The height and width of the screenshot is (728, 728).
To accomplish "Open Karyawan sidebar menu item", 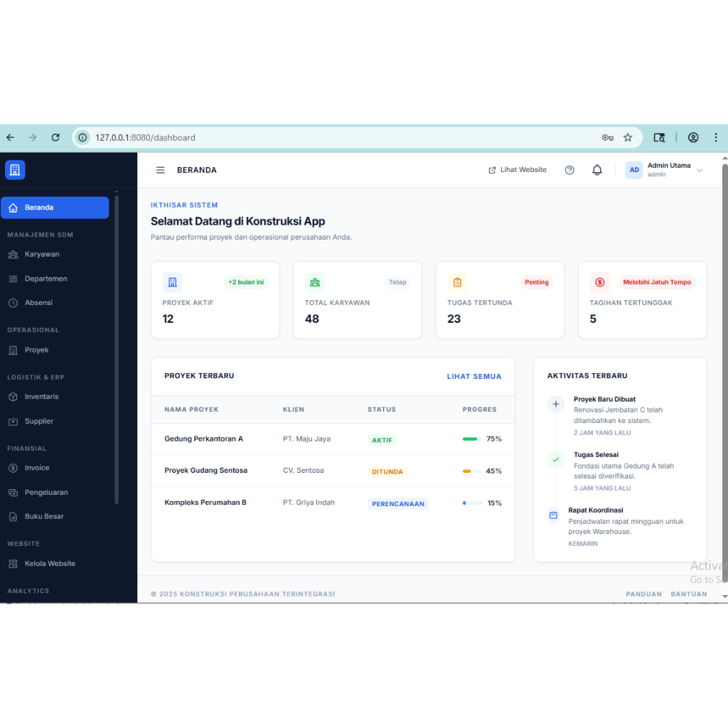I will tap(55, 255).
